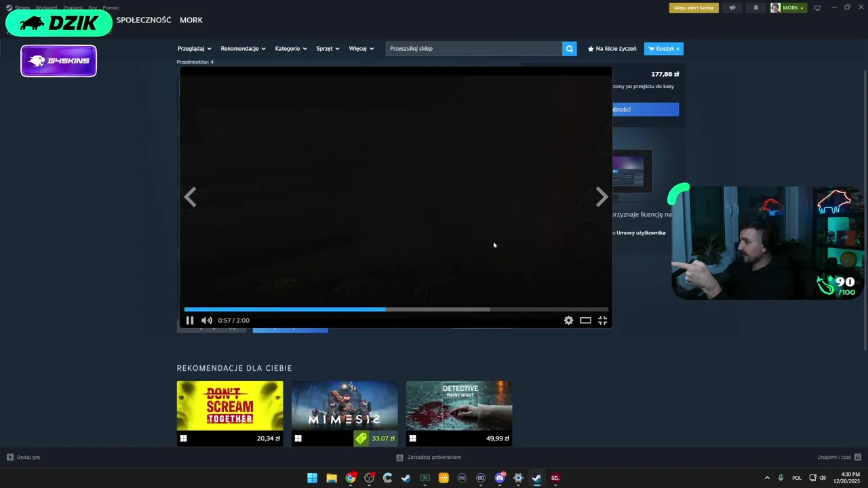
Task: Open the Pomoc menu
Action: click(111, 7)
